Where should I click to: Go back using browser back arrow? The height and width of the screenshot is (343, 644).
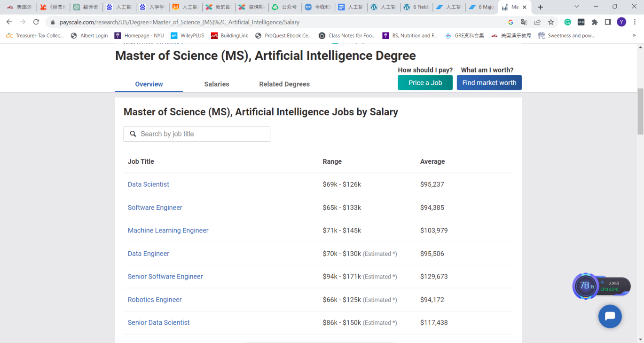tap(9, 22)
